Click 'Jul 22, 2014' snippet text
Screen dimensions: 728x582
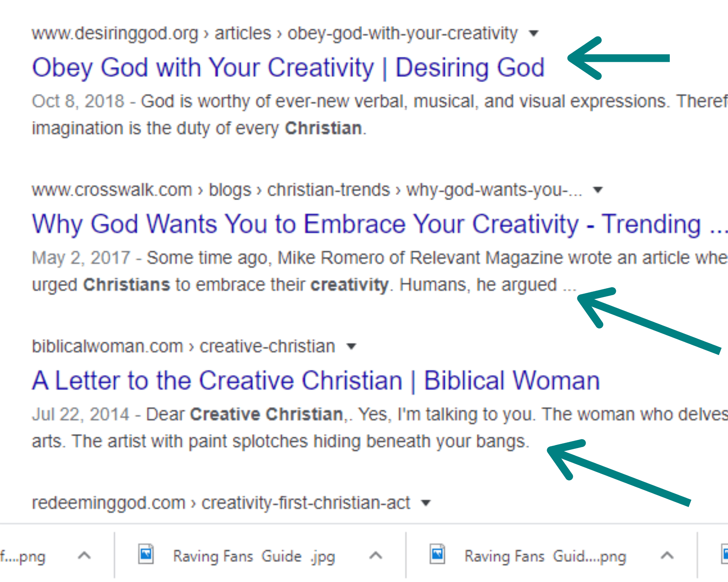[x=80, y=415]
